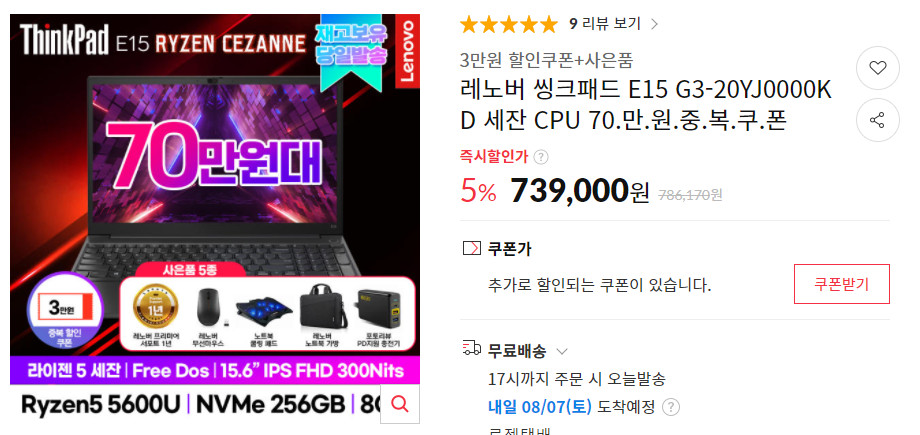The width and height of the screenshot is (920, 435).
Task: Click the Lenovo logo on product image
Action: 407,51
